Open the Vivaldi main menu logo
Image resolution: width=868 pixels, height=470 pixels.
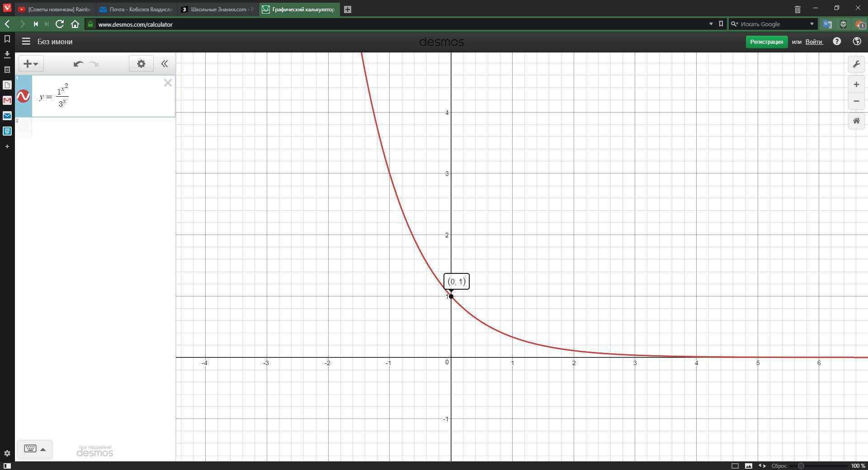7,8
